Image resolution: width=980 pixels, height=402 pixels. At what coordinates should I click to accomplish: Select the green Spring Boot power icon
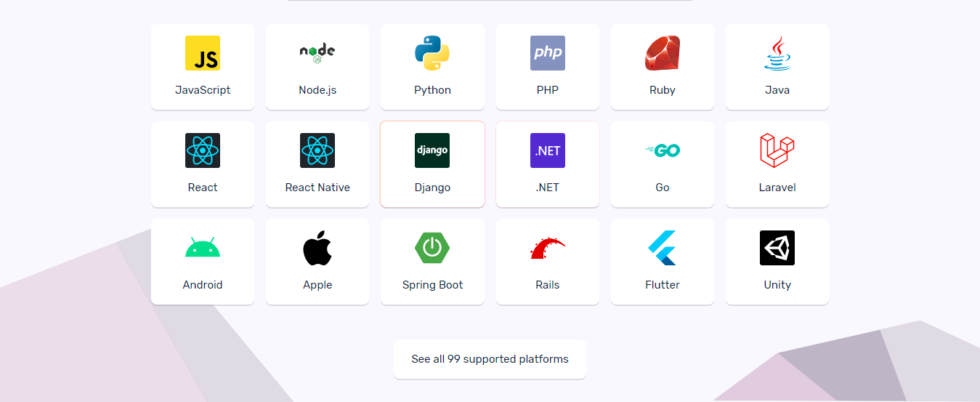432,248
